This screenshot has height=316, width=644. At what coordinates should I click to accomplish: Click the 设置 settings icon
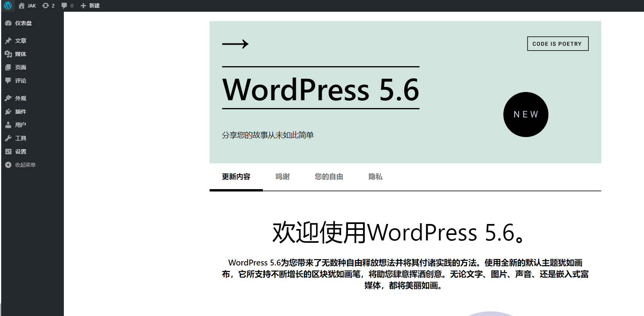(8, 152)
